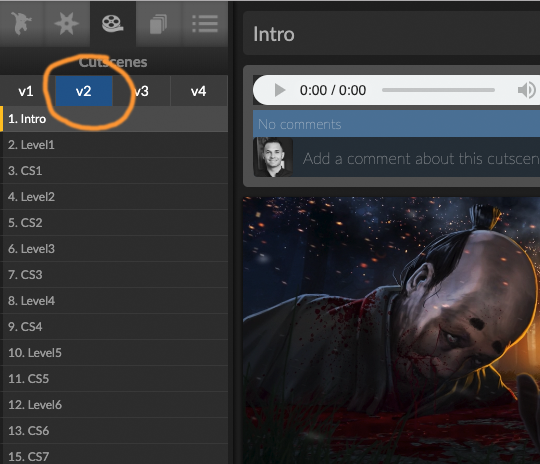Screen dimensions: 540x464
Task: Open the characters tab with unicorn icon
Action: click(x=21, y=23)
